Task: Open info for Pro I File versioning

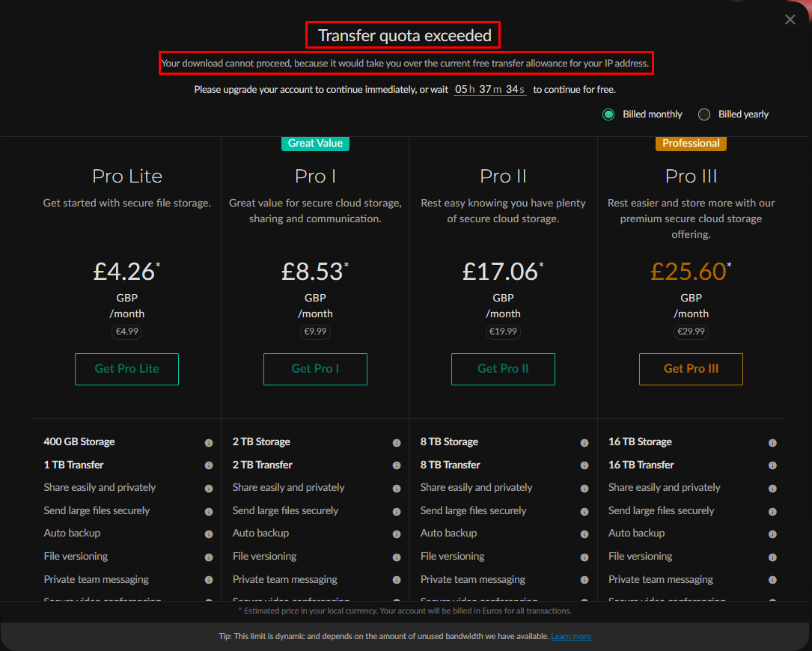Action: click(x=397, y=557)
